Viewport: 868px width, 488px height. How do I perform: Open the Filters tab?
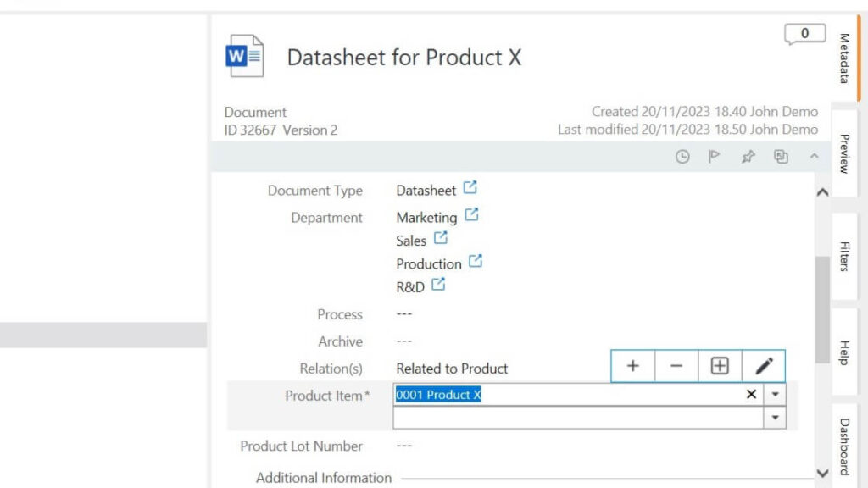(x=844, y=256)
